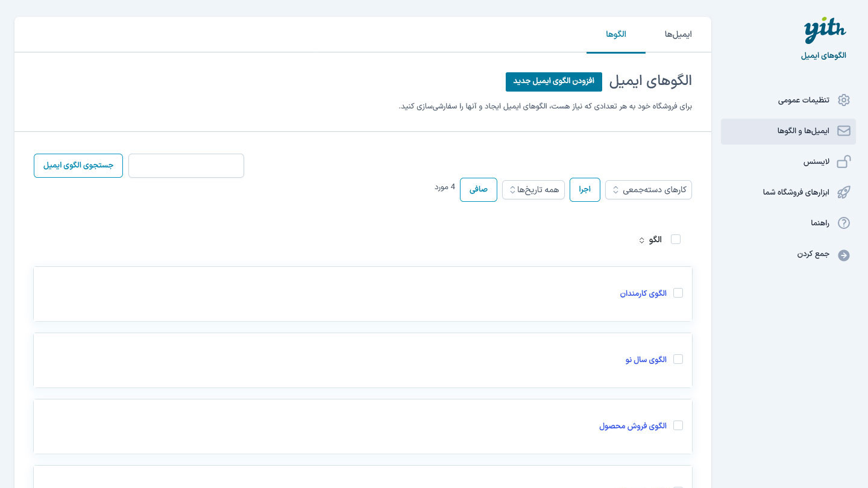
Task: Check the الگوی فروش محصول row checkbox
Action: pos(678,425)
